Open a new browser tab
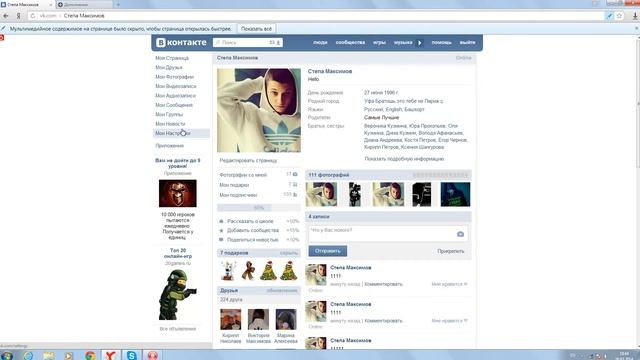This screenshot has width=640, height=360. 118,4
